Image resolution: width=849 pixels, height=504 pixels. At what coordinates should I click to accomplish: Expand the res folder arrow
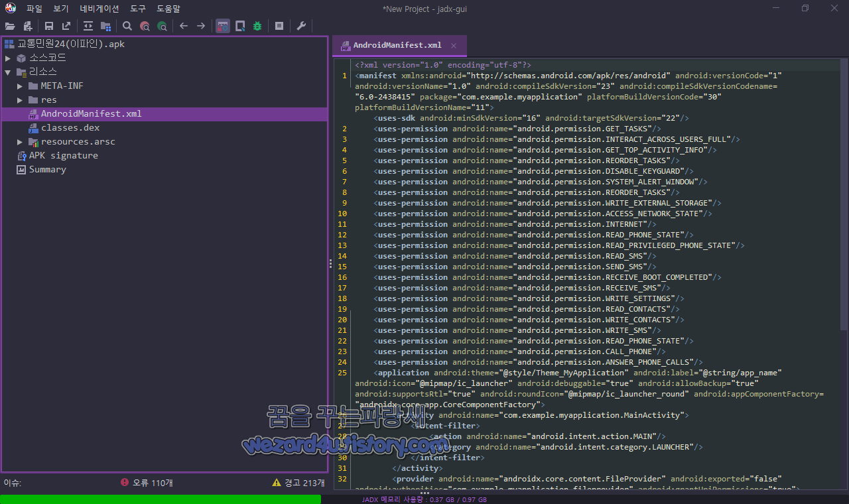click(20, 100)
